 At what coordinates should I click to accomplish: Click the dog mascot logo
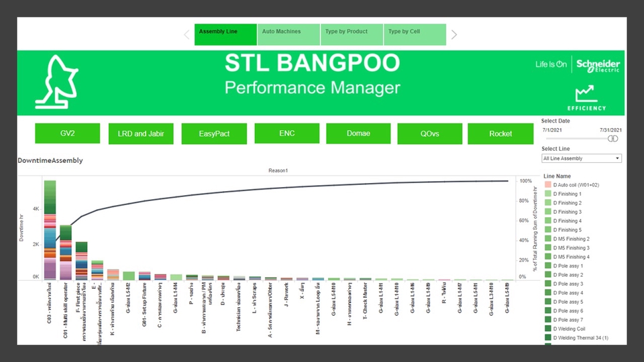click(56, 82)
